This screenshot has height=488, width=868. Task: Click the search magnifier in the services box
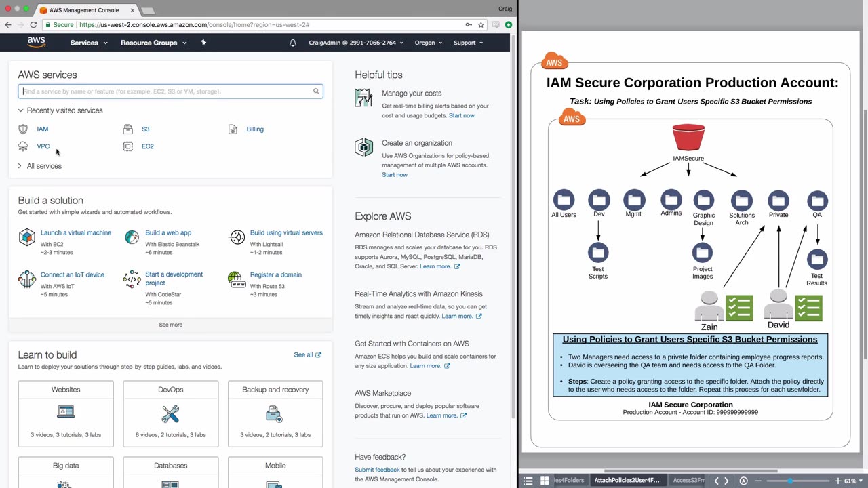coord(316,91)
